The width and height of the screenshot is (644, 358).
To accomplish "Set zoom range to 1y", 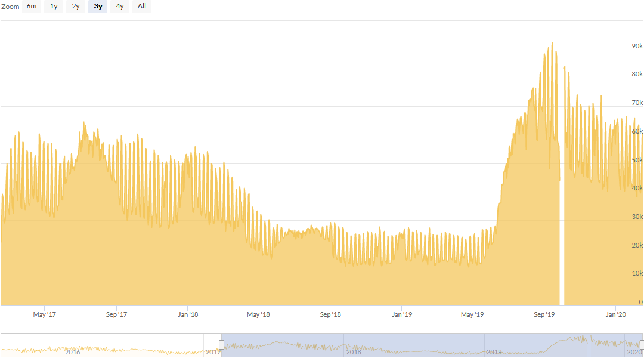I will (54, 6).
